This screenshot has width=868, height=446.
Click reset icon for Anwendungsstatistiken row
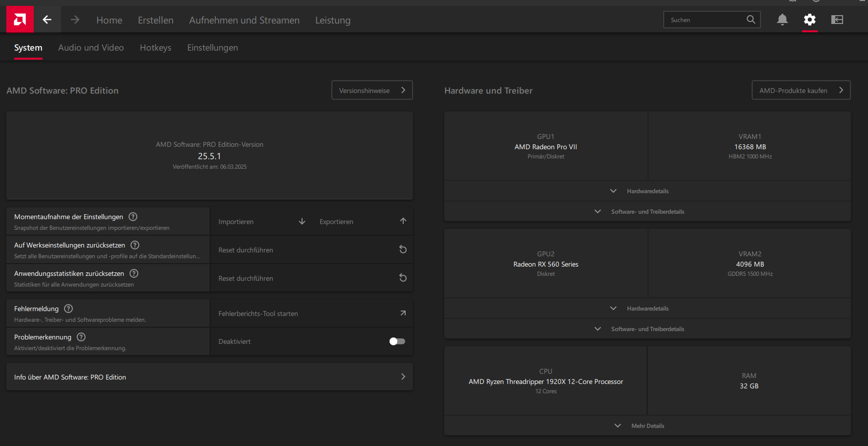pos(403,278)
